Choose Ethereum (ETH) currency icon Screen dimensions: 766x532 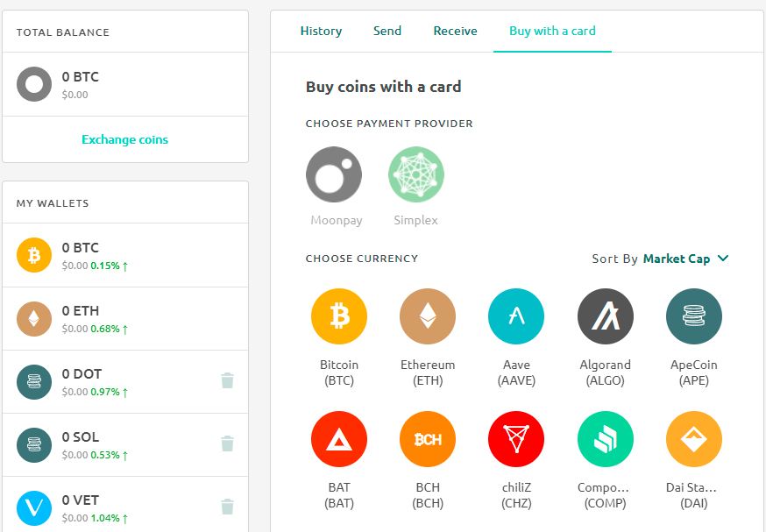[x=428, y=316]
